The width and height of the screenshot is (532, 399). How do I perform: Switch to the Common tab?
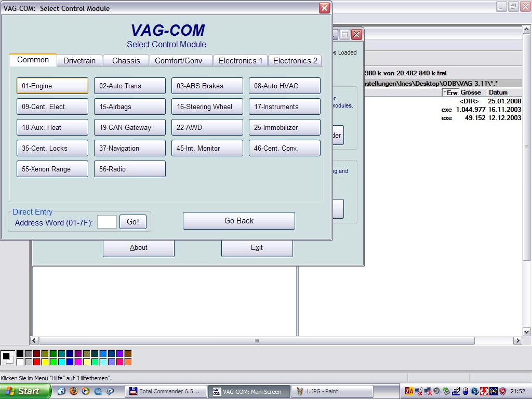click(33, 60)
